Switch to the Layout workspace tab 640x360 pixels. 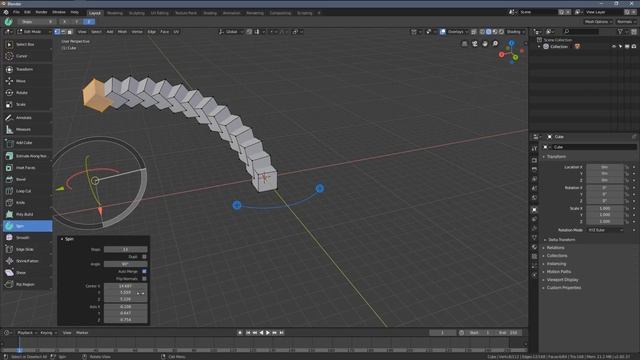tap(95, 13)
